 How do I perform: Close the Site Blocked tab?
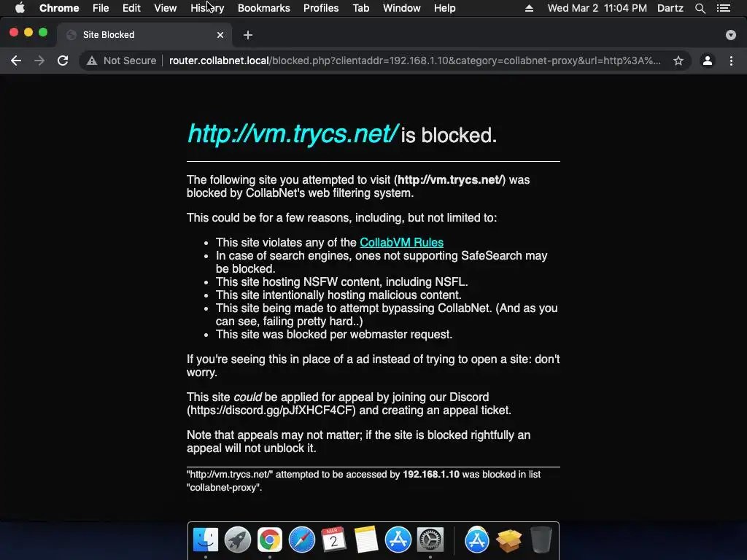click(x=220, y=35)
